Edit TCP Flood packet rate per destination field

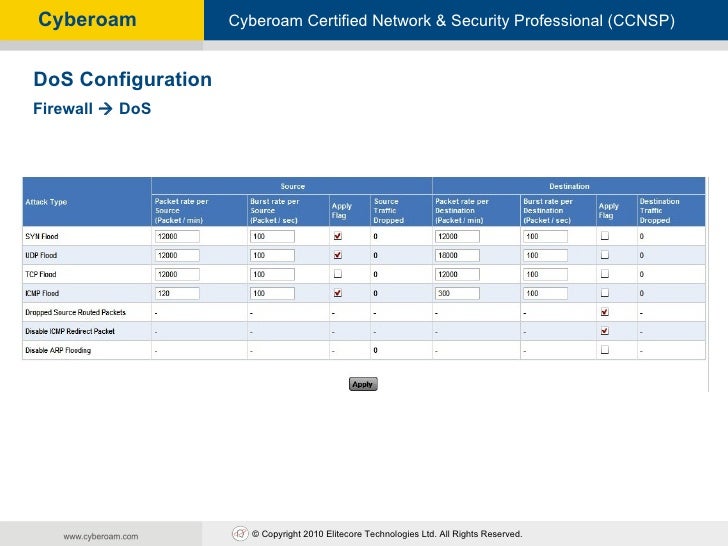(x=457, y=274)
